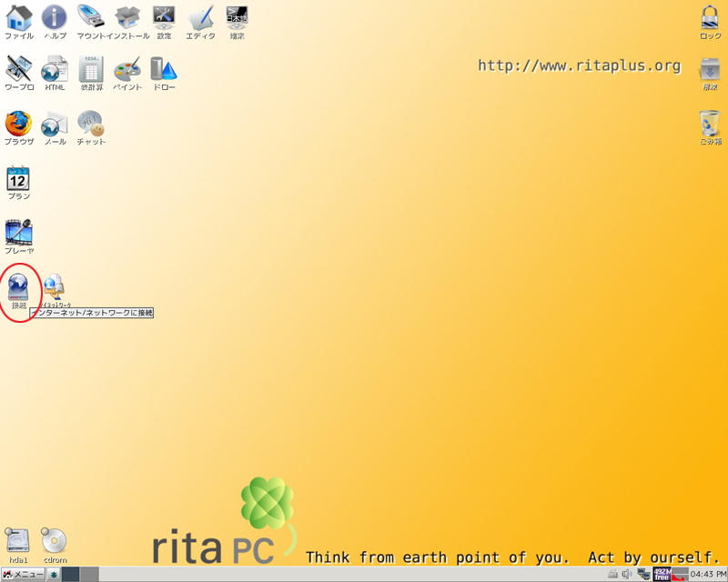Open the ワープロ word processor icon
The image size is (728, 582).
tap(18, 70)
